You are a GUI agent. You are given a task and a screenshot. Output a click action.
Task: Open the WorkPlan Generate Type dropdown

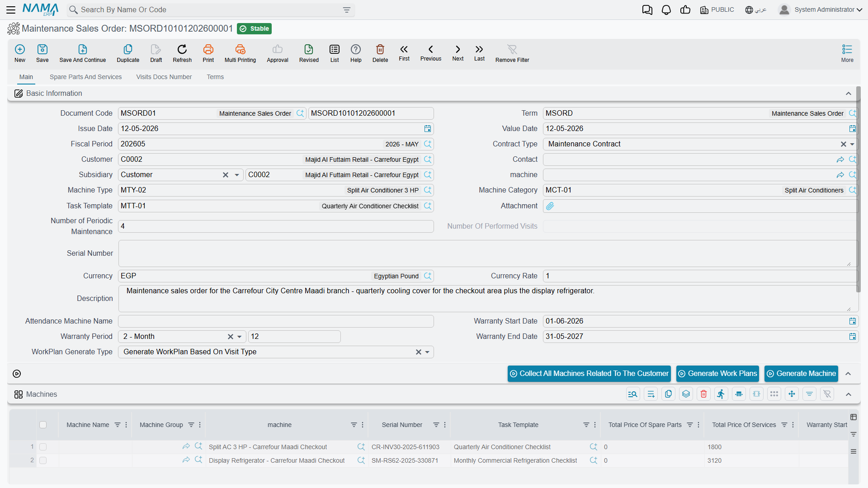click(427, 352)
